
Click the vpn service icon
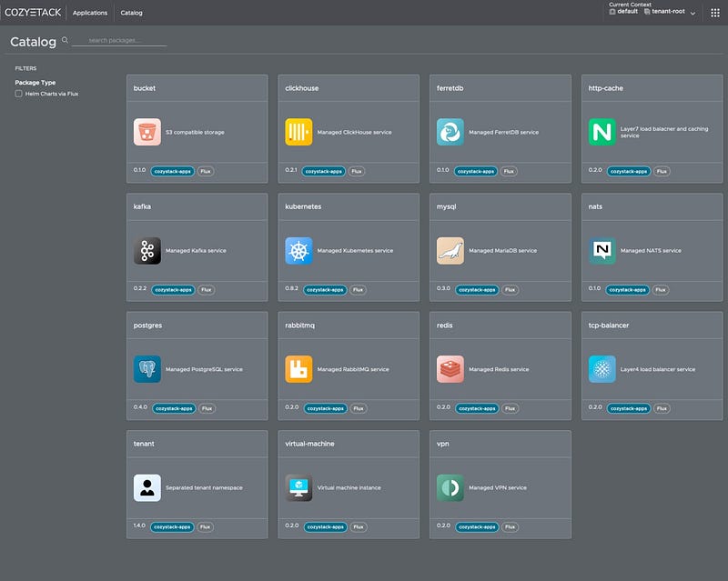(450, 487)
